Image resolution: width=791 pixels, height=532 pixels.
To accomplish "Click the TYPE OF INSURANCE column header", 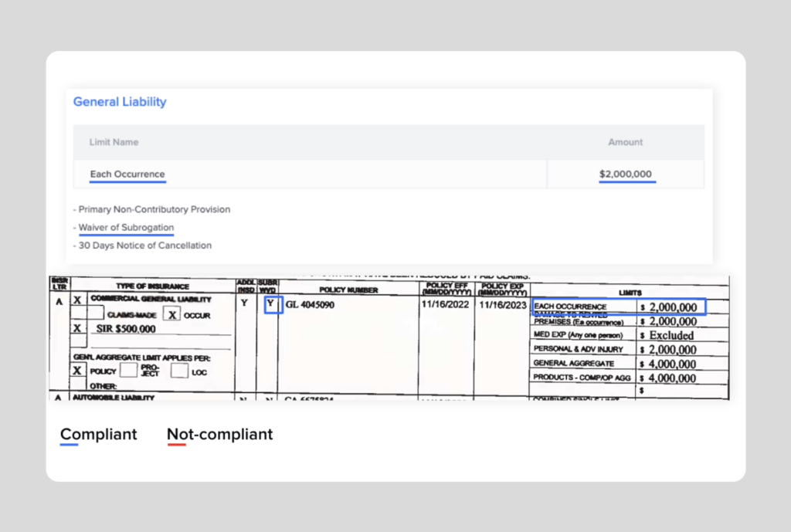I will (152, 286).
